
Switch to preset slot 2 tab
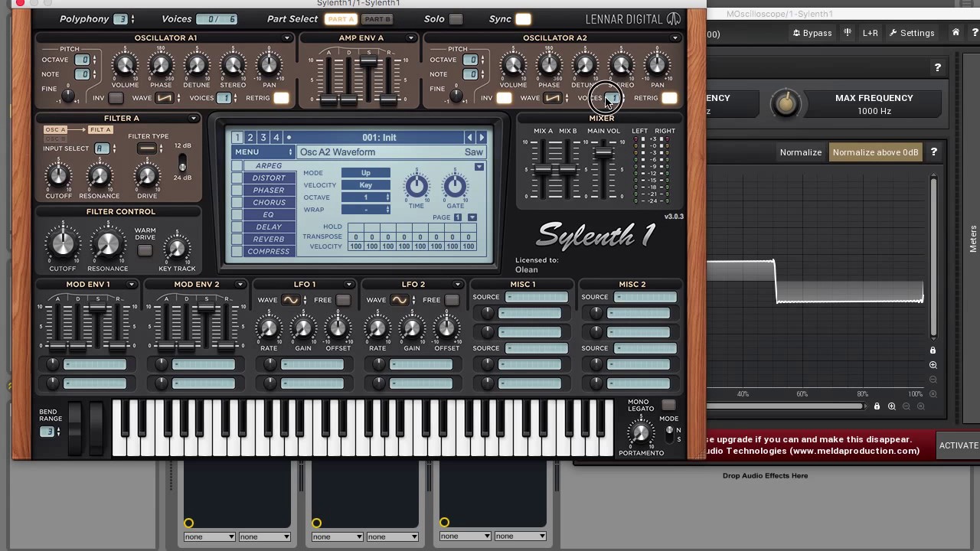click(x=250, y=138)
